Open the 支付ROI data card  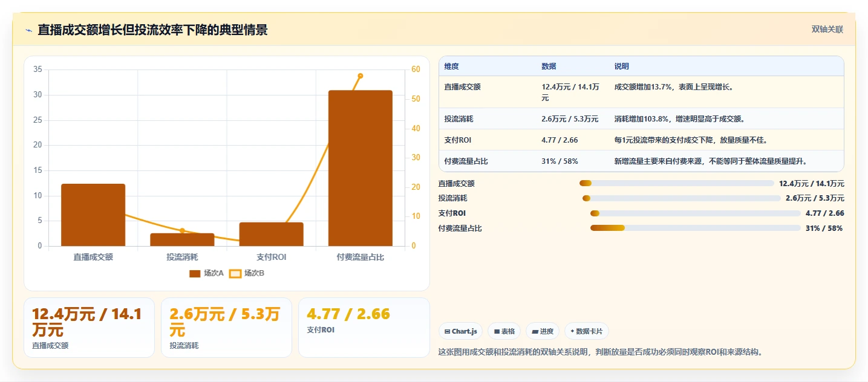[x=364, y=328]
